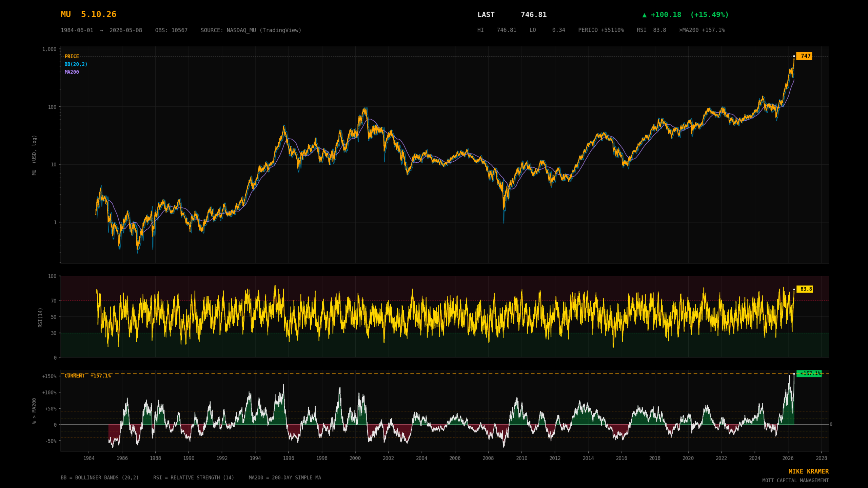This screenshot has height=488, width=868.
Task: Click the 2014 year label
Action: point(588,458)
